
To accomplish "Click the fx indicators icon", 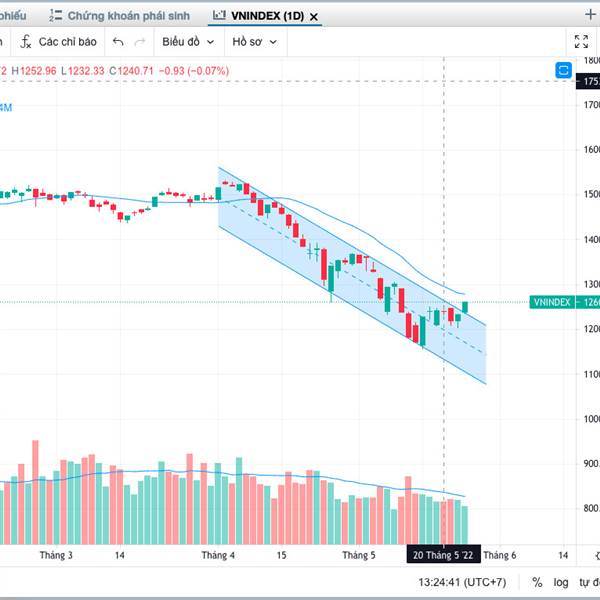I will (x=26, y=42).
